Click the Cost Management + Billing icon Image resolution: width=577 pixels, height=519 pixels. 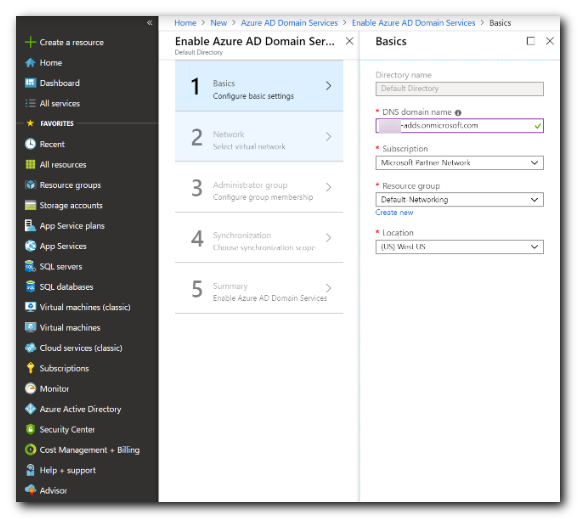[x=30, y=450]
